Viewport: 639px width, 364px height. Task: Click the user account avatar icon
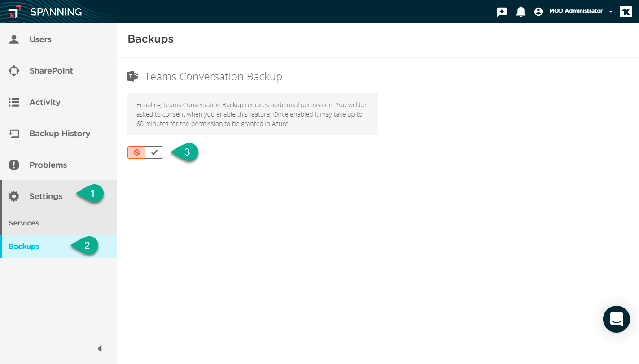point(538,12)
